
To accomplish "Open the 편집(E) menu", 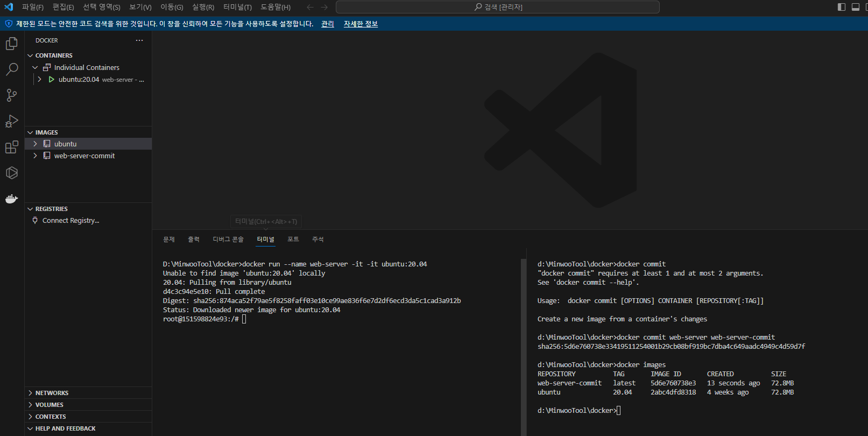I will click(63, 7).
